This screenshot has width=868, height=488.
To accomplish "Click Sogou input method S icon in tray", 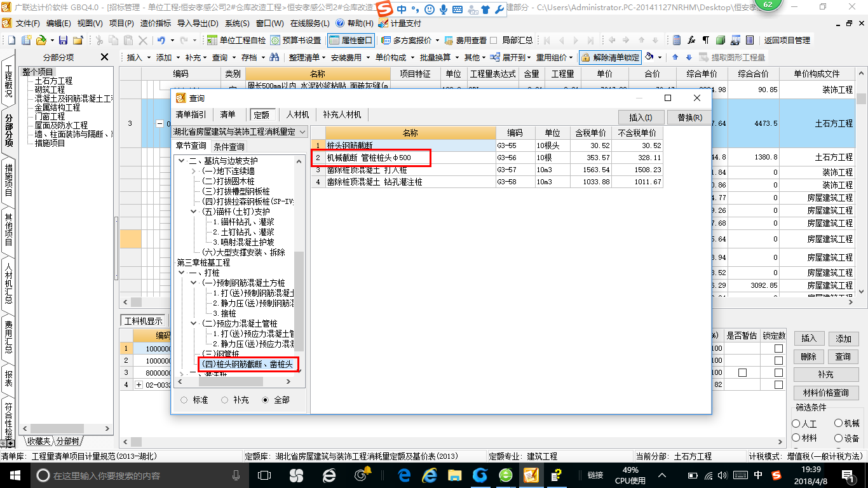I will coord(776,475).
